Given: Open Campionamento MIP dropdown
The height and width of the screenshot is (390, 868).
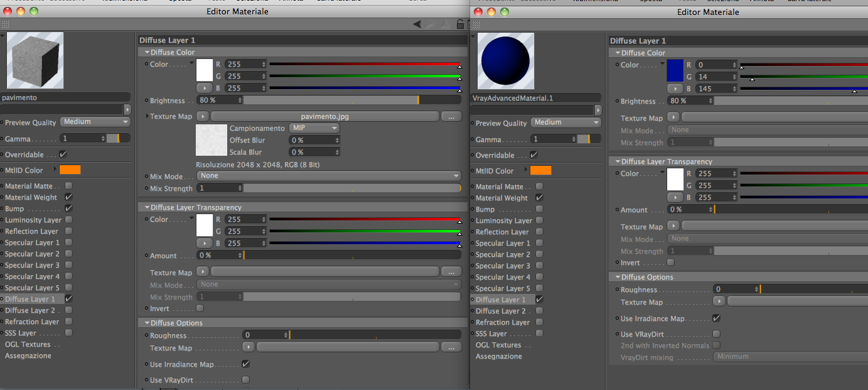Looking at the screenshot, I should pyautogui.click(x=315, y=127).
